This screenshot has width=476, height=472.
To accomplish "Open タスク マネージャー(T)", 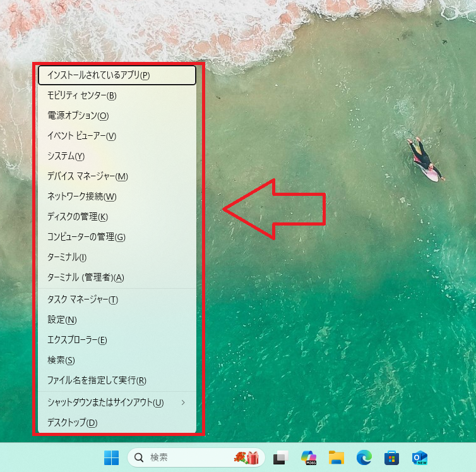I will coord(117,300).
